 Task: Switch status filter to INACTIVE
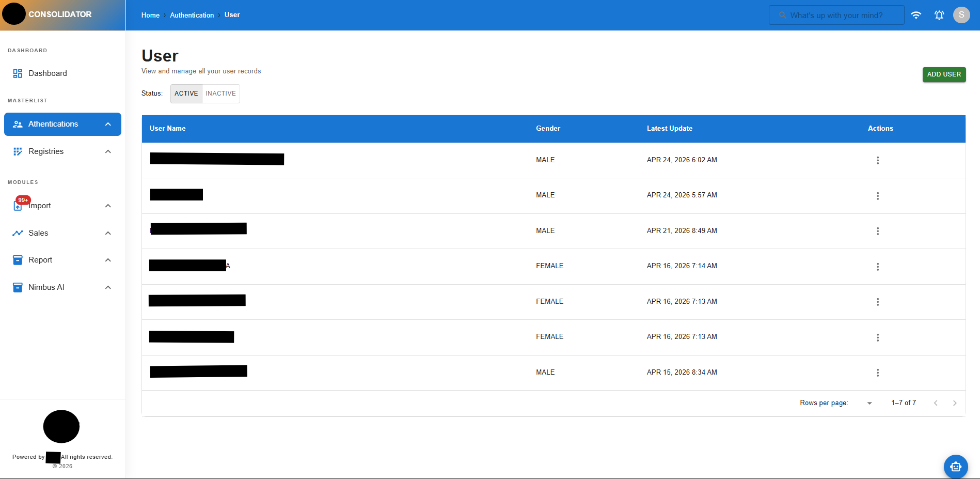point(220,94)
